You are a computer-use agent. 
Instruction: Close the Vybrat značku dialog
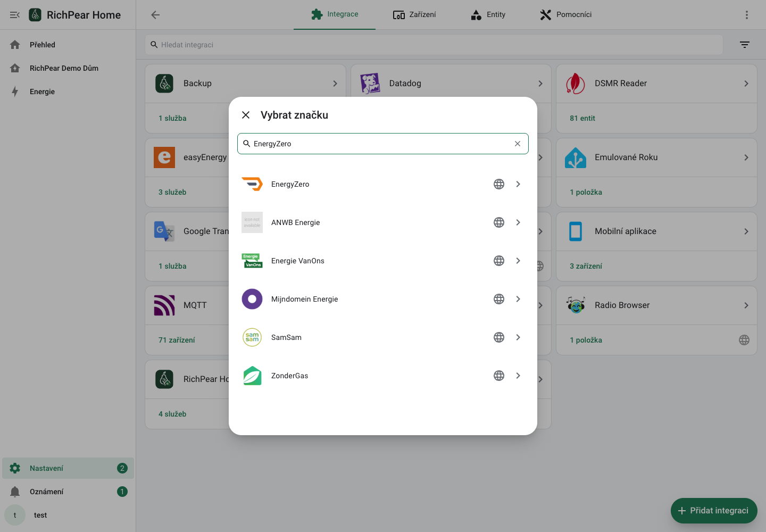click(x=246, y=115)
